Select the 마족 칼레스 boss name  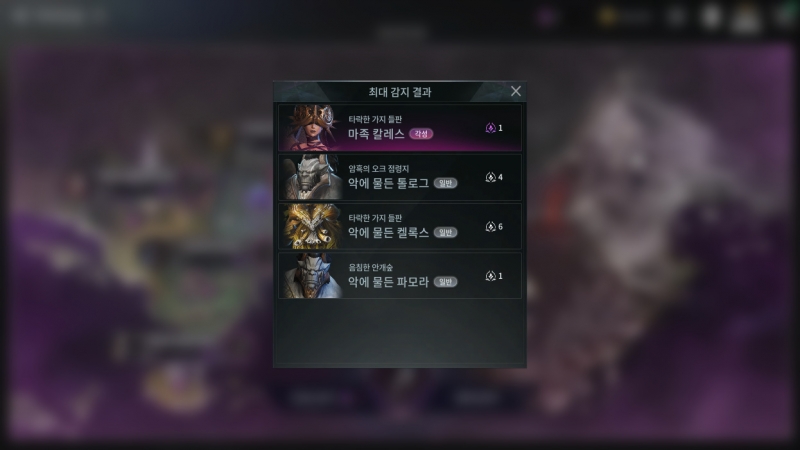tap(376, 134)
